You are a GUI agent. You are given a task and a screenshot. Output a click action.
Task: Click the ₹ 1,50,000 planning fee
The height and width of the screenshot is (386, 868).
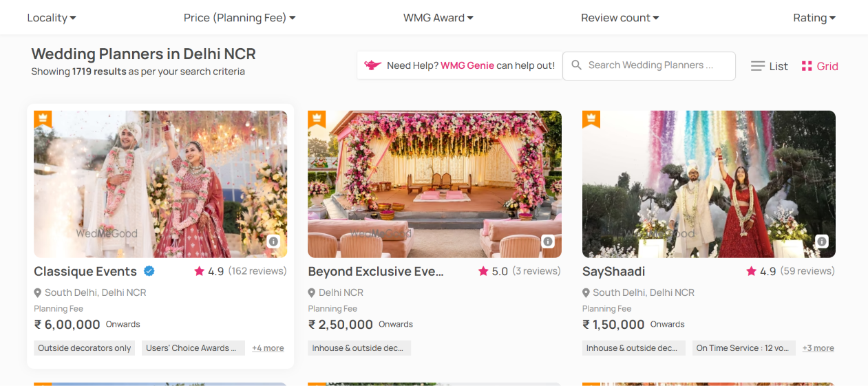pyautogui.click(x=614, y=324)
